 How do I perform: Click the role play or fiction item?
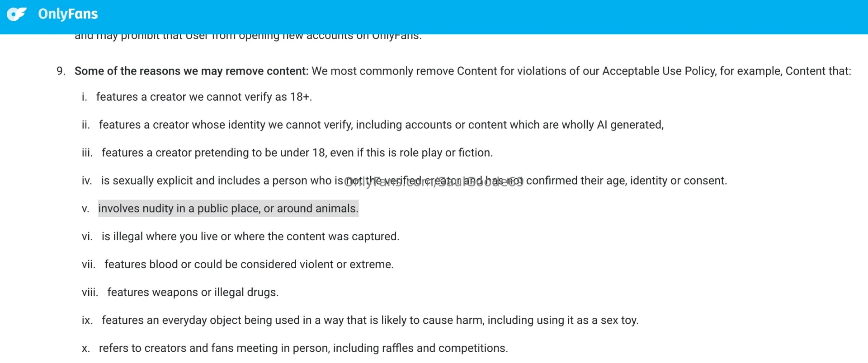click(x=297, y=153)
